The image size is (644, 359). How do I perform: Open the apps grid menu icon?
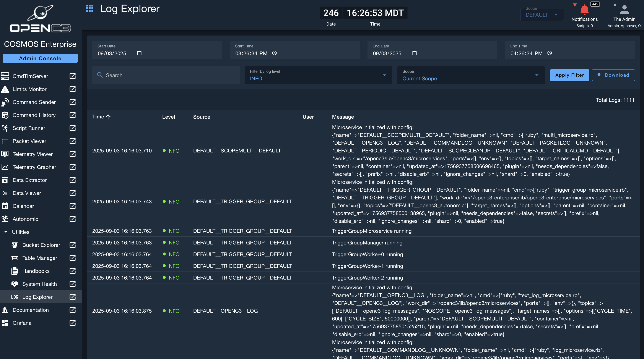(89, 8)
